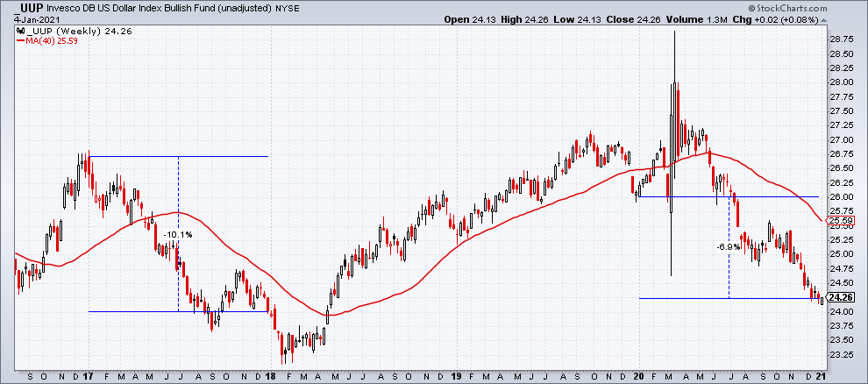The height and width of the screenshot is (384, 868).
Task: Click the MA(40) 25.59 legend label
Action: 53,40
